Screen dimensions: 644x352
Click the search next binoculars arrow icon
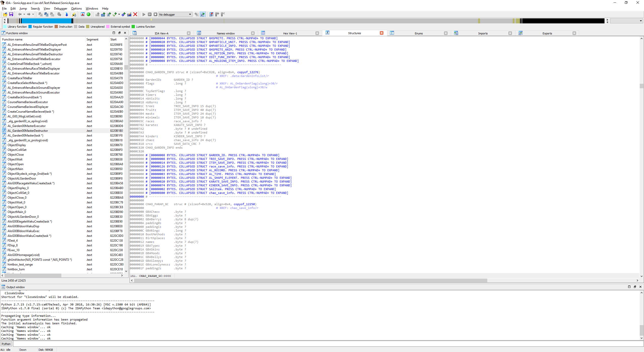[x=59, y=14]
